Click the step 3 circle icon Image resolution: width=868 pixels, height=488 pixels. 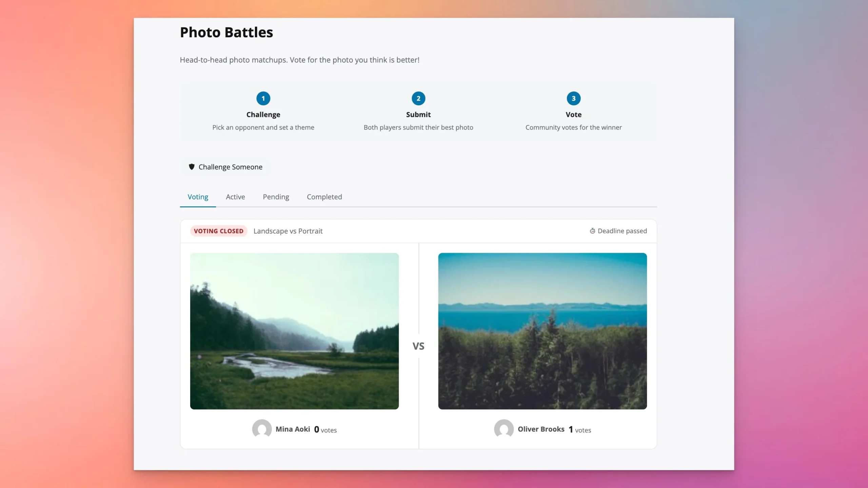pyautogui.click(x=573, y=99)
